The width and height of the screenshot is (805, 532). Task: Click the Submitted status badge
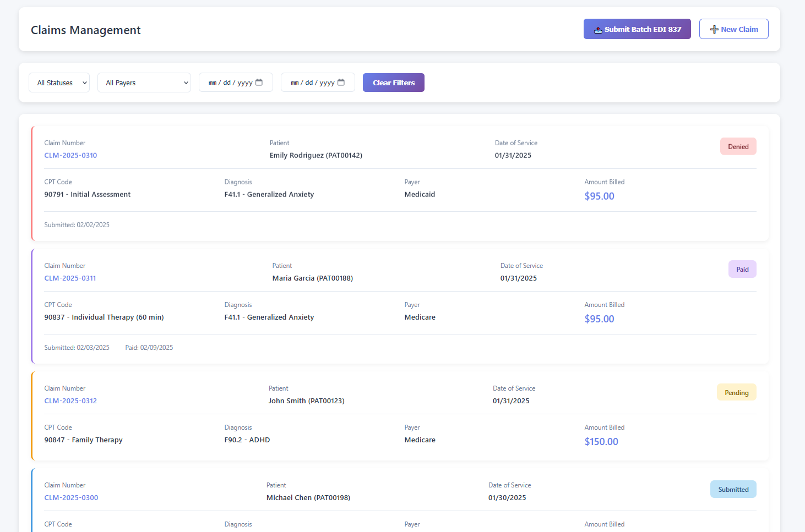click(x=733, y=490)
